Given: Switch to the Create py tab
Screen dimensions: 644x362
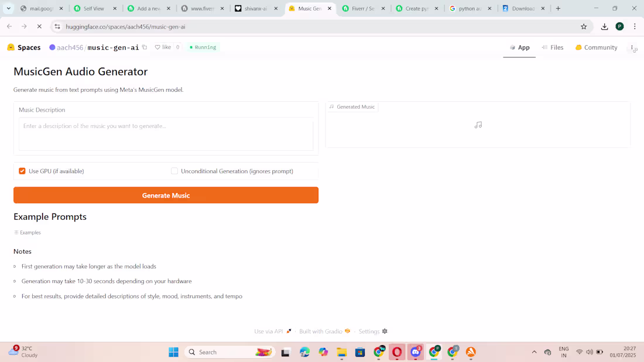Looking at the screenshot, I should (416, 8).
